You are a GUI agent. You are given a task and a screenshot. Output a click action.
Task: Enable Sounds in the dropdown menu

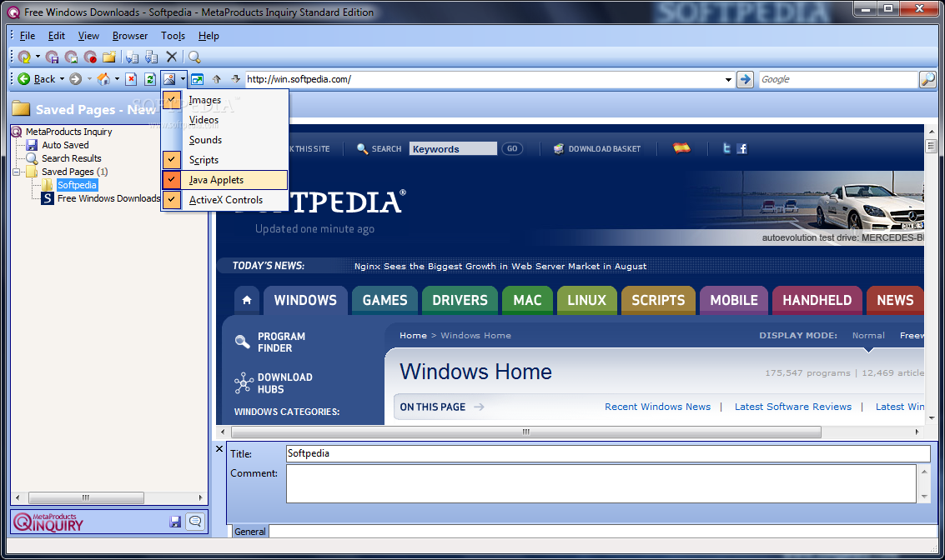click(x=225, y=140)
